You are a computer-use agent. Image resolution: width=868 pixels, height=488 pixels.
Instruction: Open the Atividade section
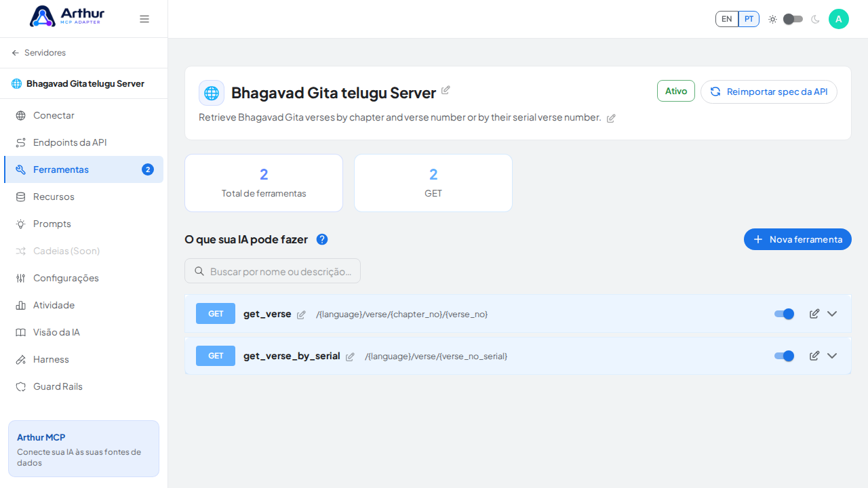(x=83, y=305)
